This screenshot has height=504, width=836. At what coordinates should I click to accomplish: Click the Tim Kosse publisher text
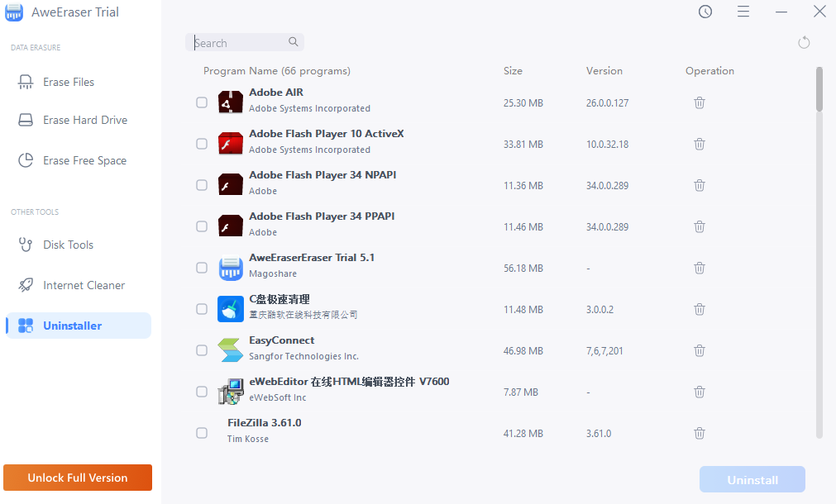pyautogui.click(x=248, y=439)
